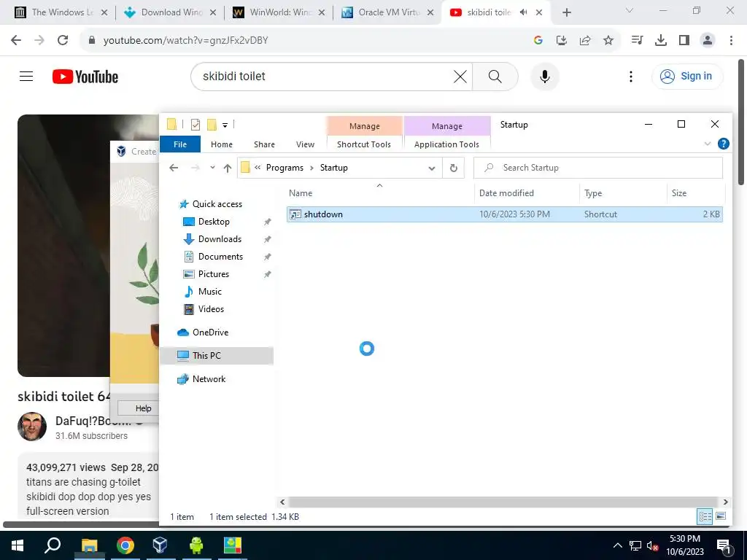The height and width of the screenshot is (560, 747).
Task: Reload the YouTube page
Action: pos(63,41)
